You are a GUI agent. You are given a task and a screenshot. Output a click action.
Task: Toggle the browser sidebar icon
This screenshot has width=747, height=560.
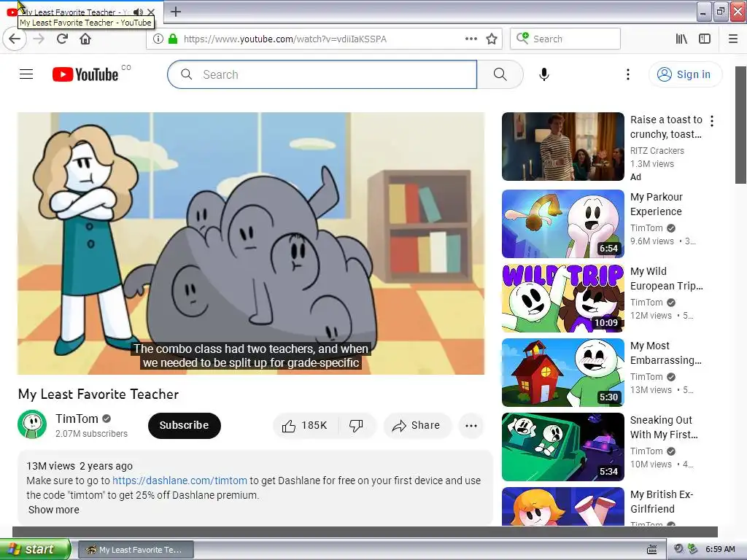coord(704,39)
